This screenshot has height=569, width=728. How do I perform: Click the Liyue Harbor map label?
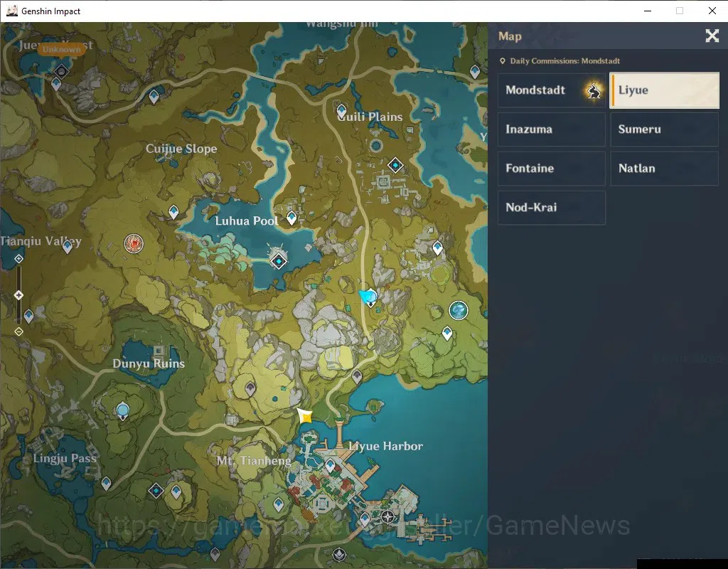coord(385,447)
